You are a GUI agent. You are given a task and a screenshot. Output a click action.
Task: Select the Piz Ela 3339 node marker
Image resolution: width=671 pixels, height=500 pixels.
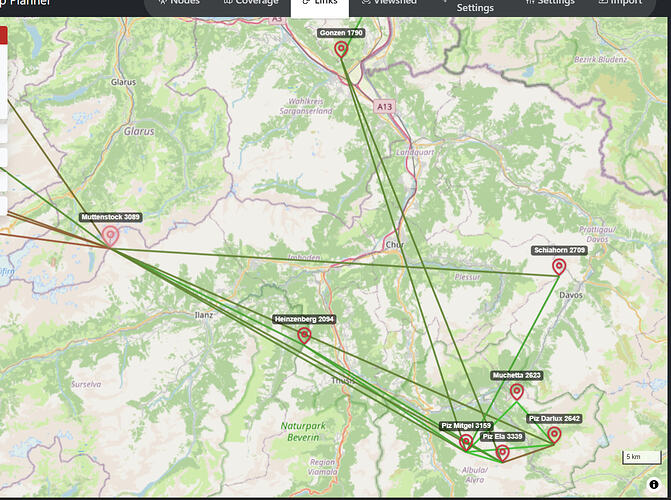tap(502, 453)
